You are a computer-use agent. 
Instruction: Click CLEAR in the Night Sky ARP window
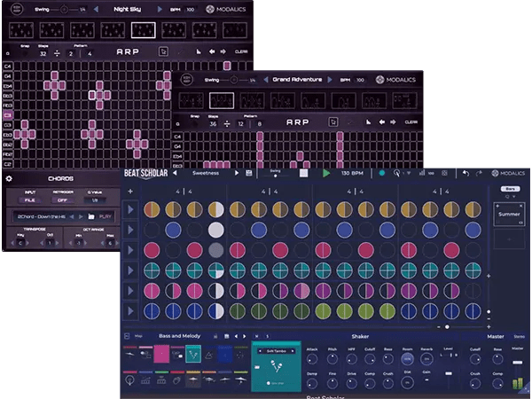click(x=241, y=51)
